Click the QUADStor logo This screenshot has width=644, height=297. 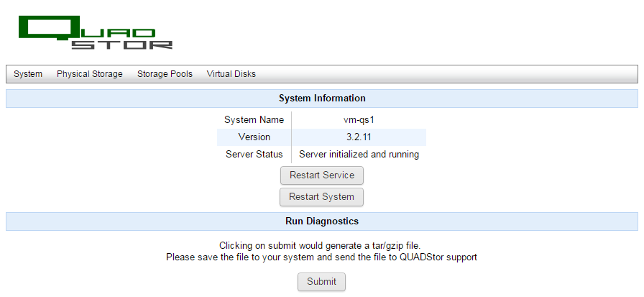coord(96,32)
